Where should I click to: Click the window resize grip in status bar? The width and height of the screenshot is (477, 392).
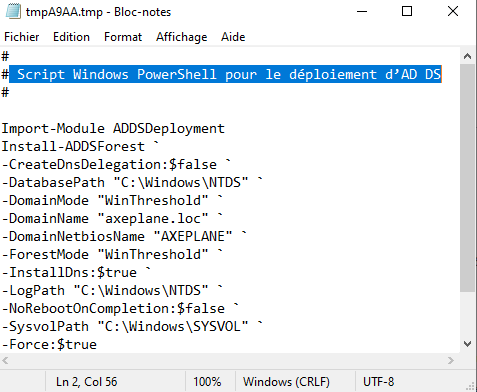click(470, 386)
